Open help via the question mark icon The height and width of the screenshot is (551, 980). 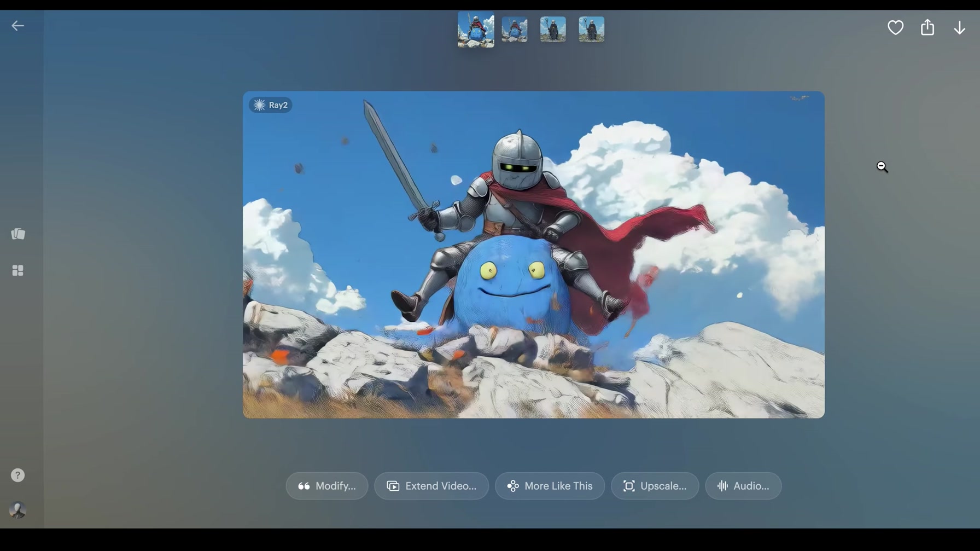tap(18, 475)
